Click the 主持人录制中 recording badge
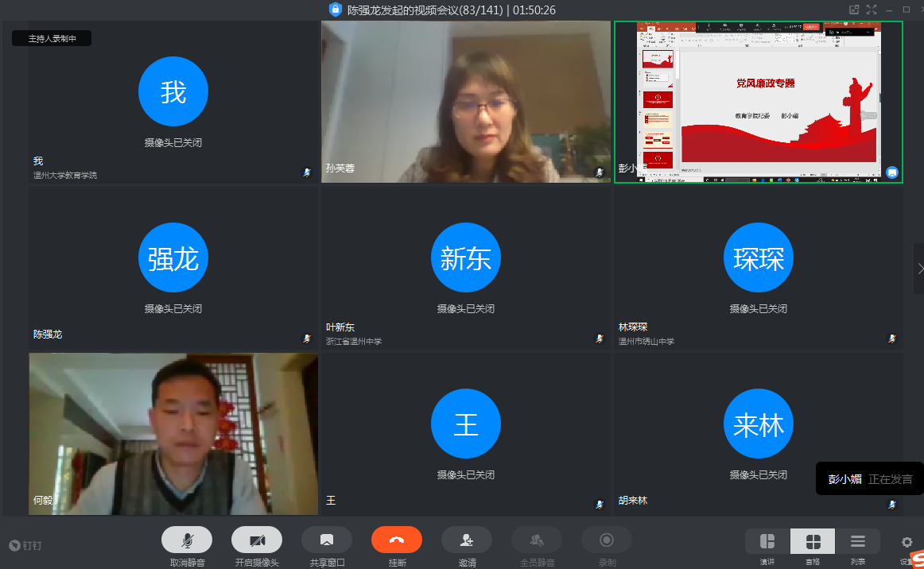Screen dimensions: 924x569 [52, 38]
